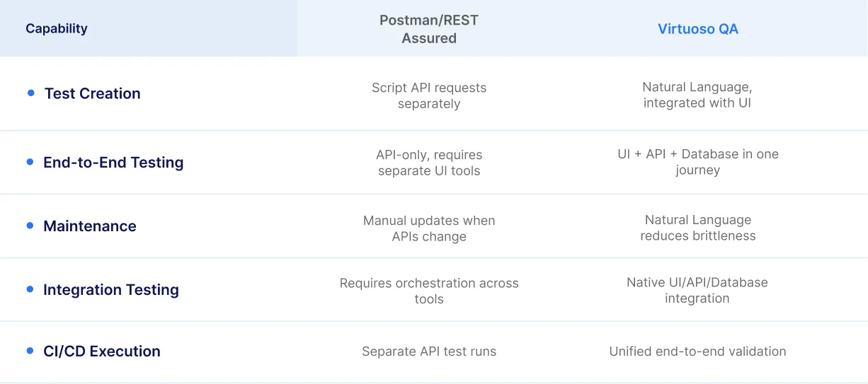The image size is (868, 384).
Task: Select "API-only, requires separate UI tools" cell
Action: 429,163
